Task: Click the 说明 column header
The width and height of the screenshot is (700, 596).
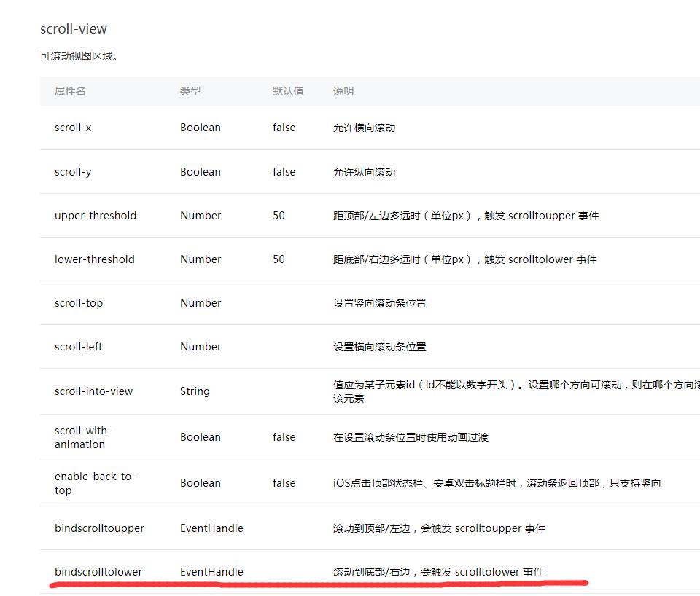Action: [x=343, y=91]
